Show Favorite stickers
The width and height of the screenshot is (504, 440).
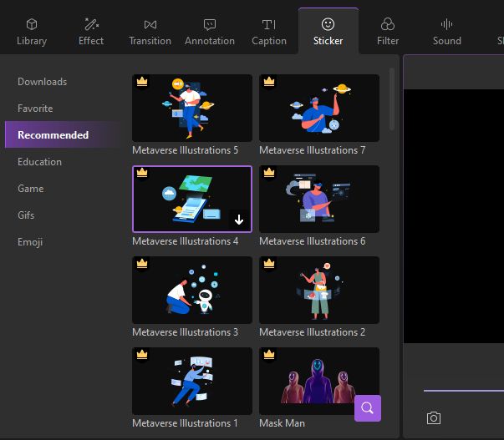[x=35, y=109]
